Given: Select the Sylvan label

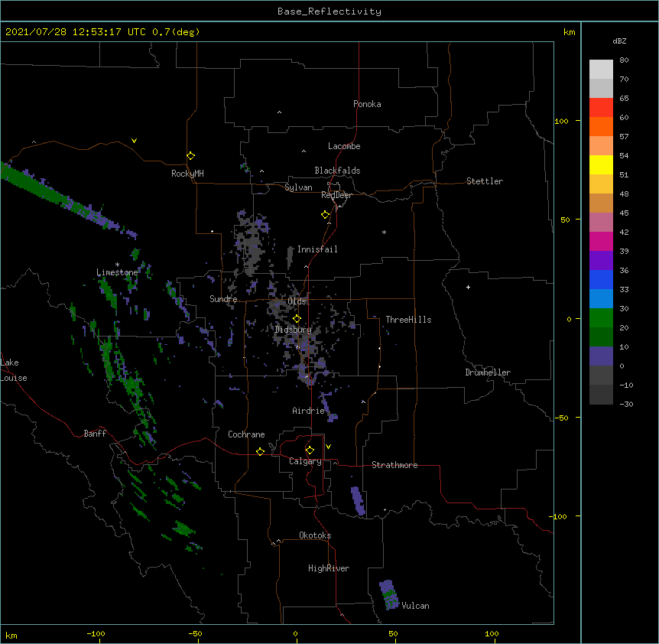Looking at the screenshot, I should (x=298, y=187).
